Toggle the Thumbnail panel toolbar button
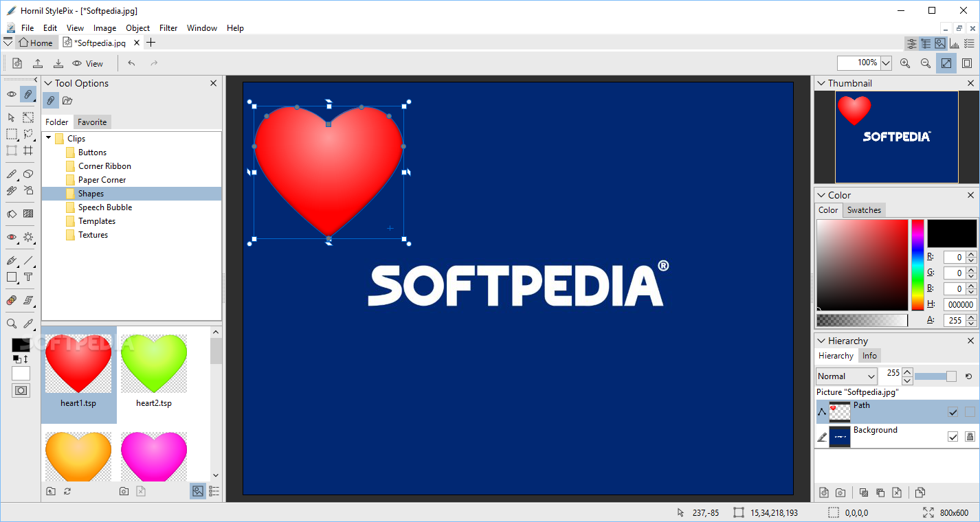 coord(940,43)
